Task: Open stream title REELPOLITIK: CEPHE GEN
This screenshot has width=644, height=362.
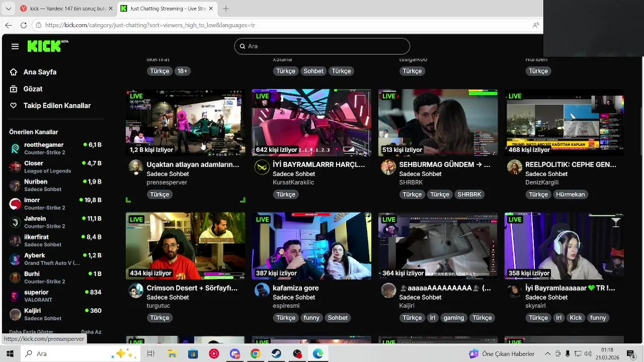Action: pyautogui.click(x=571, y=164)
